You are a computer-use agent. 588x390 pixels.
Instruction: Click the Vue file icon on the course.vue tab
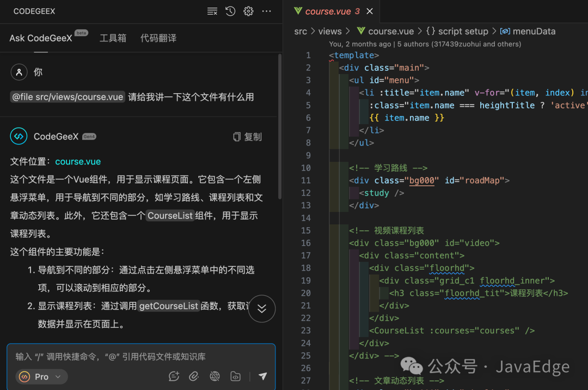pyautogui.click(x=298, y=11)
